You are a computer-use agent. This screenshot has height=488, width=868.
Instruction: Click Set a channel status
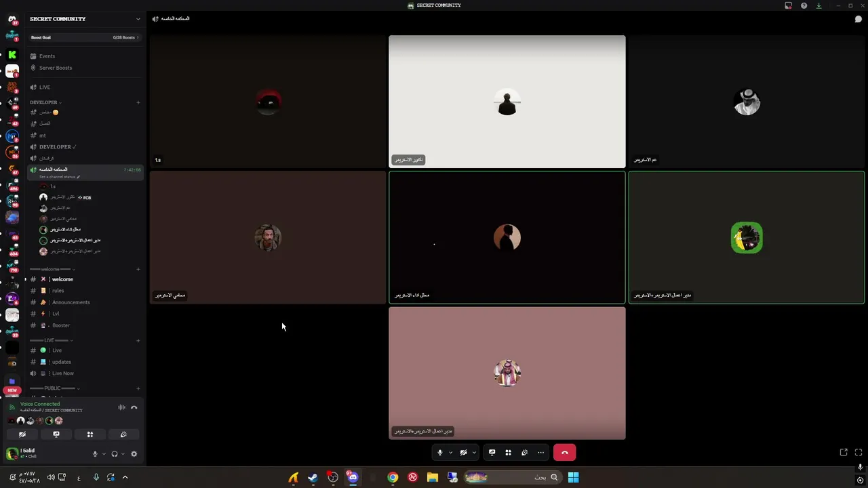click(60, 177)
